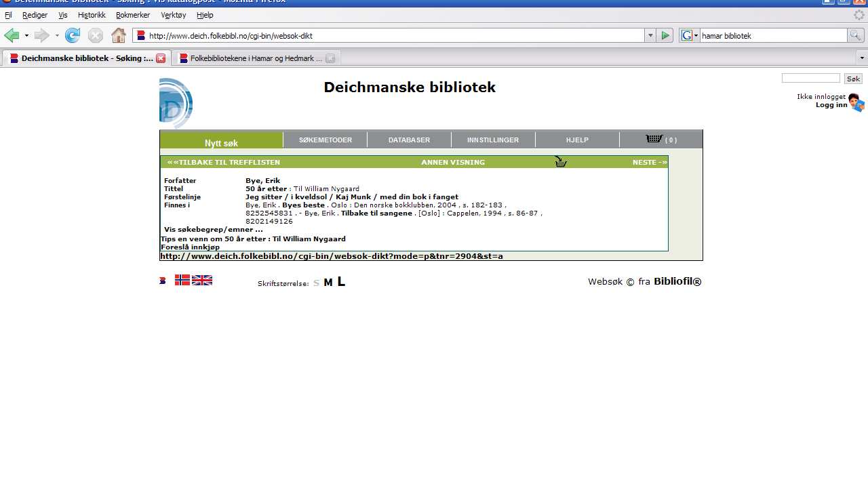This screenshot has height=492, width=868.
Task: Open the Back button history dropdown arrow
Action: point(26,35)
